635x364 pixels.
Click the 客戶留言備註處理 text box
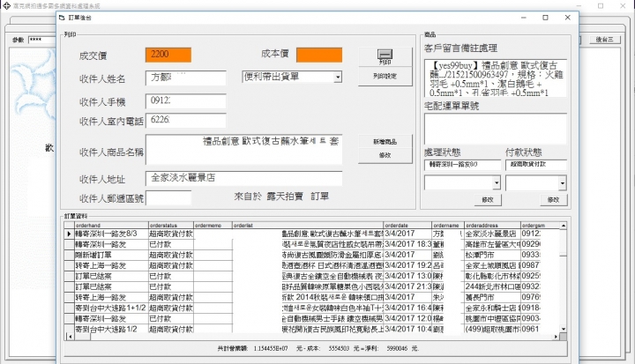(x=496, y=78)
